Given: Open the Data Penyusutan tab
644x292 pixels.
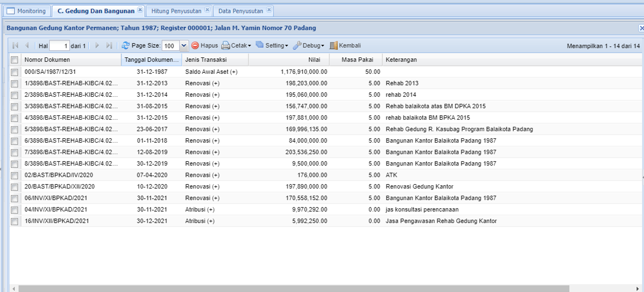Looking at the screenshot, I should (x=241, y=11).
